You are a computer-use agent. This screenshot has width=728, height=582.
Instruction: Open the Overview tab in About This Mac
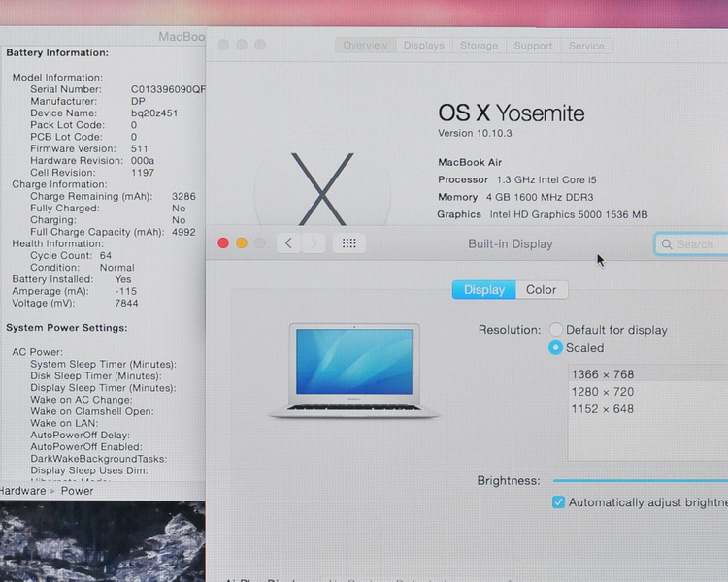(365, 46)
